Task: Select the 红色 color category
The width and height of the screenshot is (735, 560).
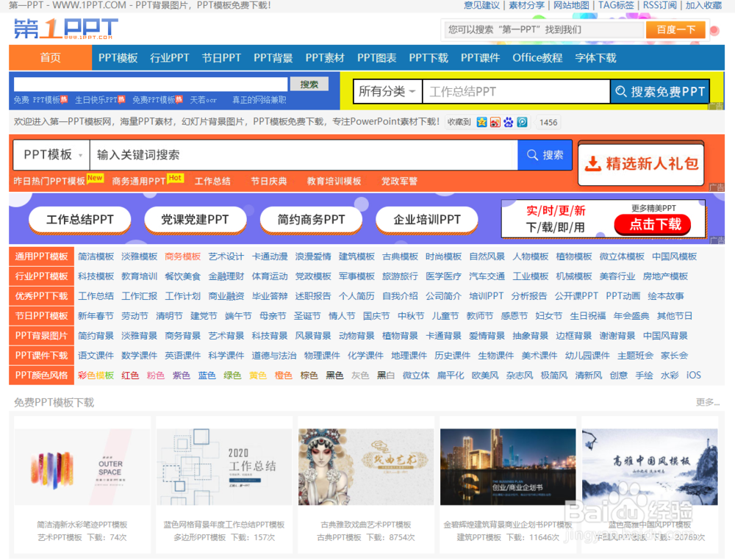Action: (x=130, y=376)
